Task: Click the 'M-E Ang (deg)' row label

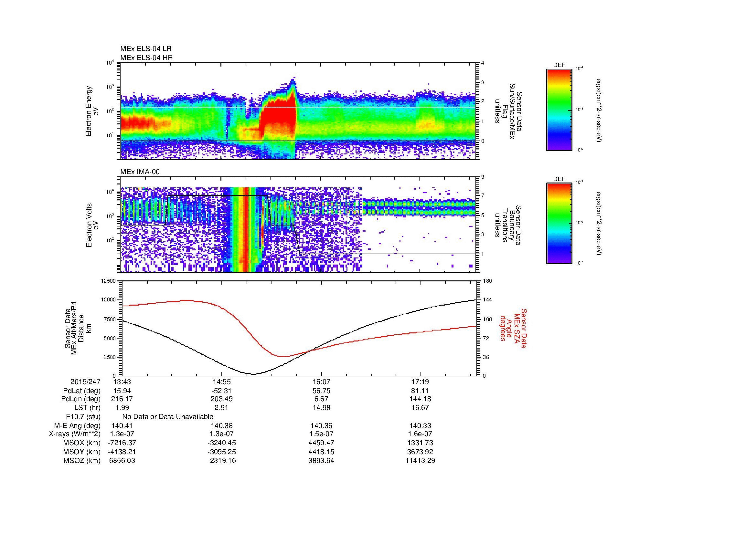Action: (77, 426)
